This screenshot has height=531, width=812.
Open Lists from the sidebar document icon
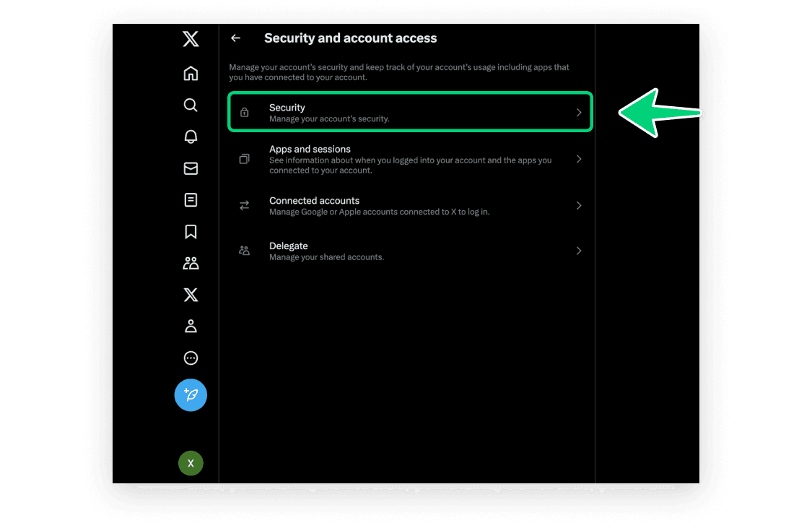coord(191,200)
